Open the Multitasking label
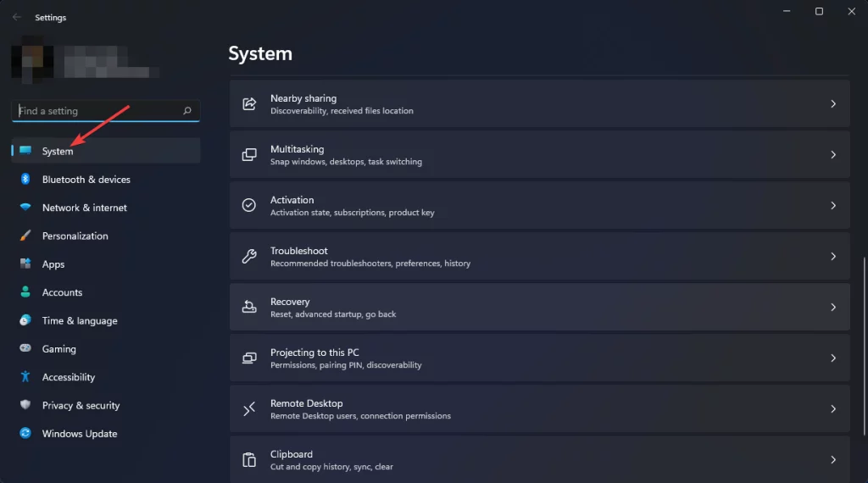868x483 pixels. (x=298, y=149)
